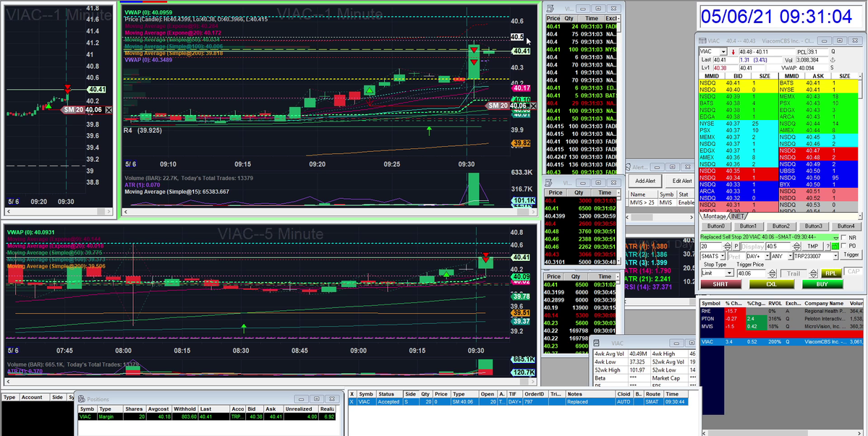Screen dimensions: 868x436
Task: Click the green BUY button
Action: tap(822, 284)
